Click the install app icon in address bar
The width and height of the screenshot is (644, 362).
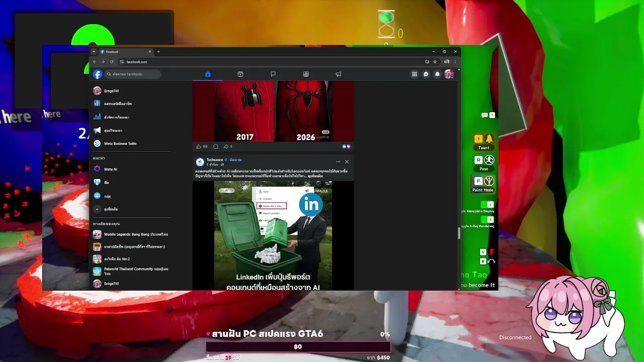(x=427, y=62)
